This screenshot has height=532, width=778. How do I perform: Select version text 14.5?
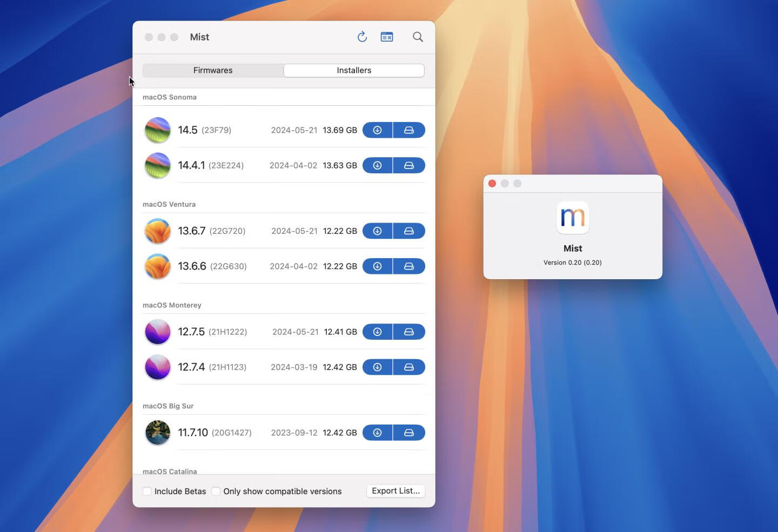(188, 130)
